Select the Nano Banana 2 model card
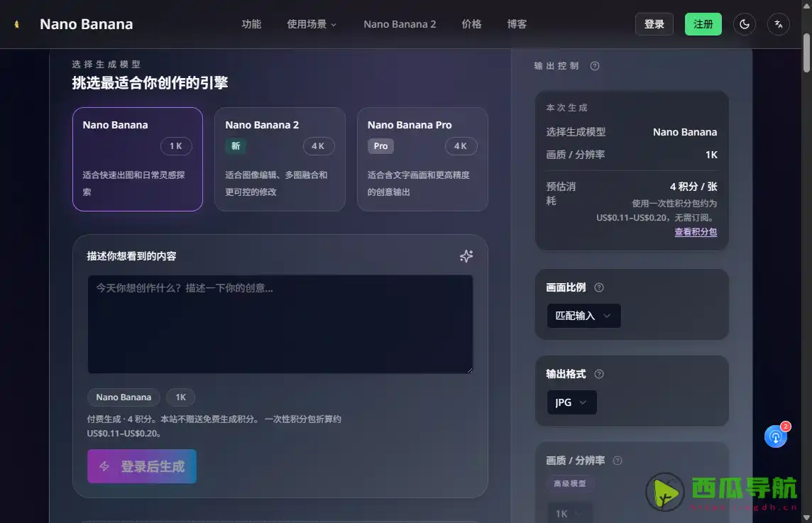This screenshot has height=523, width=812. [280, 159]
